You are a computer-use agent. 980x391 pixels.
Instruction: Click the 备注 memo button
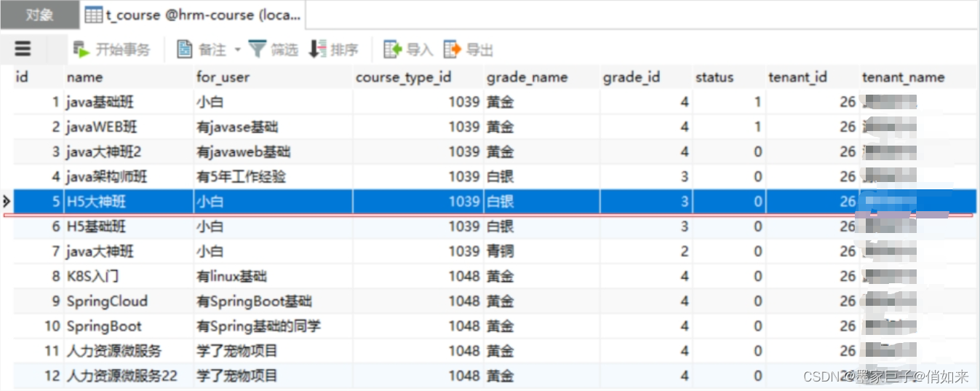[202, 50]
